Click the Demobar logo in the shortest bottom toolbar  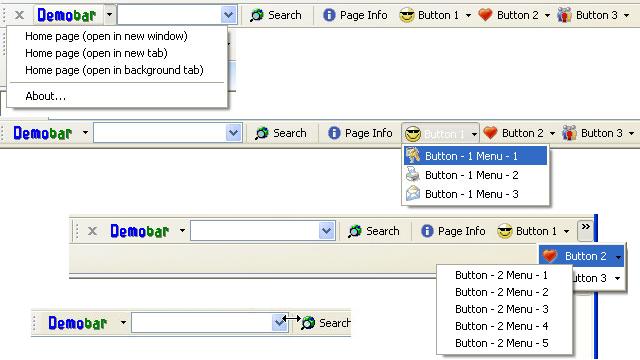click(78, 323)
